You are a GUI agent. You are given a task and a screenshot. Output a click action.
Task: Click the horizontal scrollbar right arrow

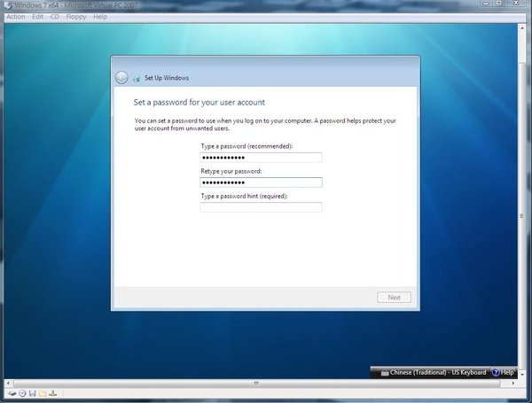pyautogui.click(x=513, y=383)
